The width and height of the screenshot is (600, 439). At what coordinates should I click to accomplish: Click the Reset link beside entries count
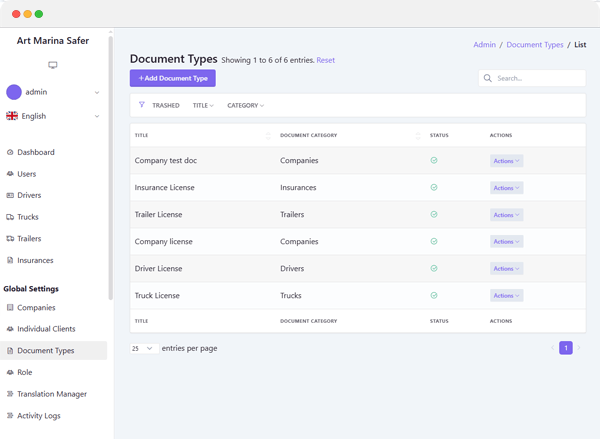point(326,60)
